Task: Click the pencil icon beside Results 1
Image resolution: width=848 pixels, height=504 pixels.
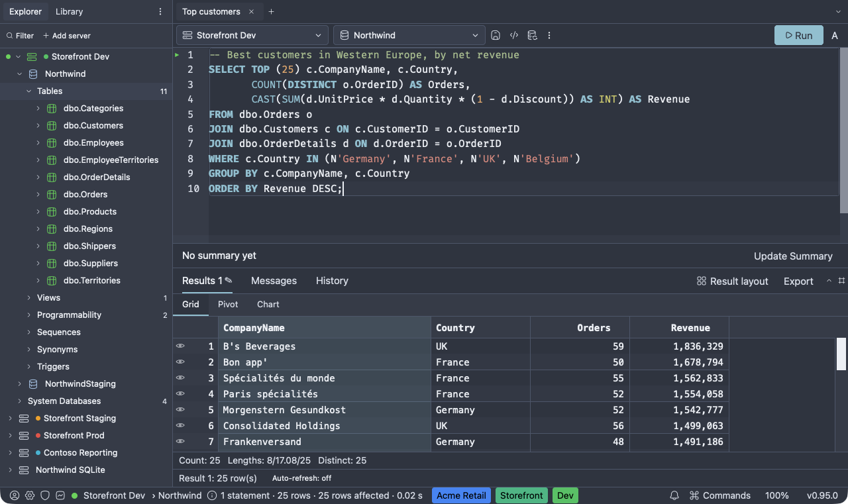Action: point(229,280)
